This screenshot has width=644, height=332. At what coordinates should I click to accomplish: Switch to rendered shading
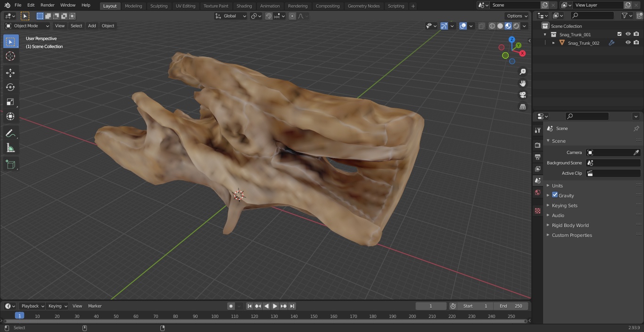(x=516, y=26)
